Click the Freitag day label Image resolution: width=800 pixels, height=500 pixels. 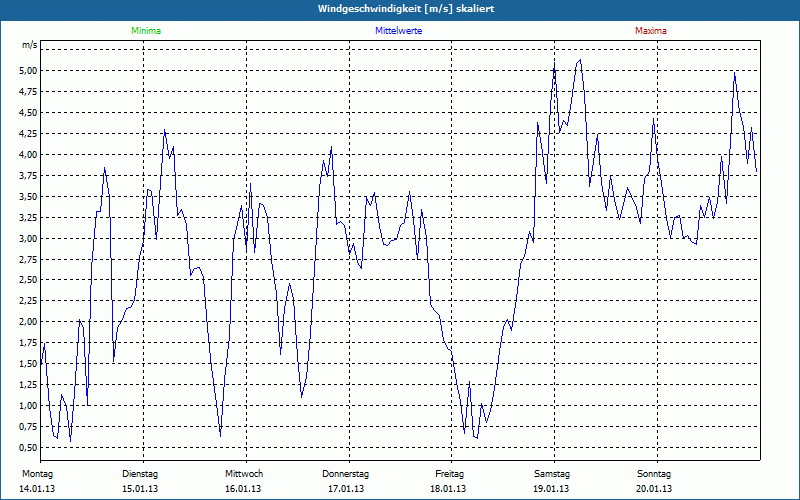coord(449,474)
